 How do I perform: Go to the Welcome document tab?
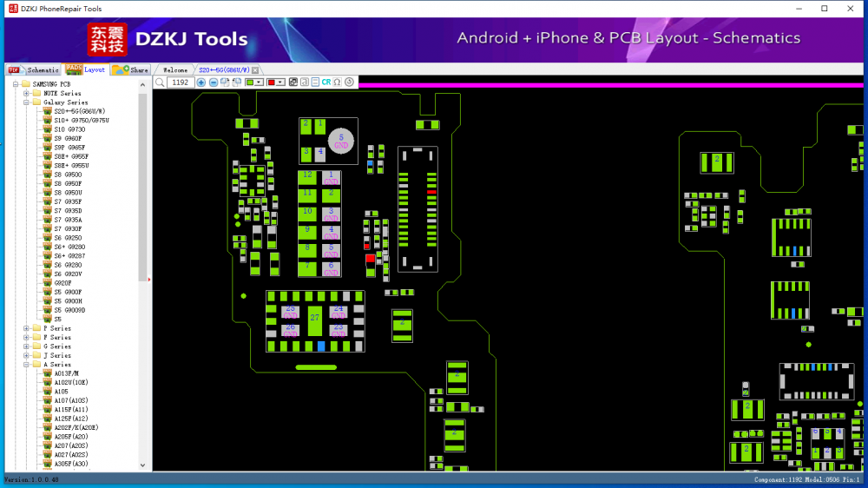click(x=175, y=70)
